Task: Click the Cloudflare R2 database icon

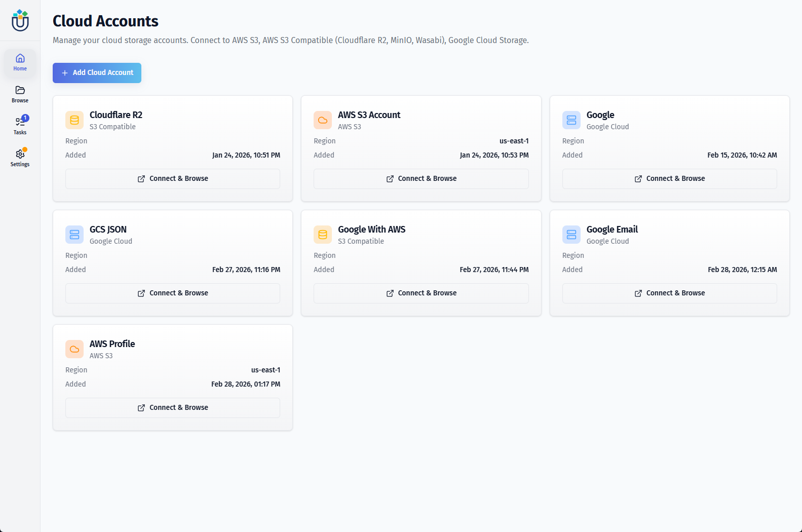Action: (x=74, y=120)
